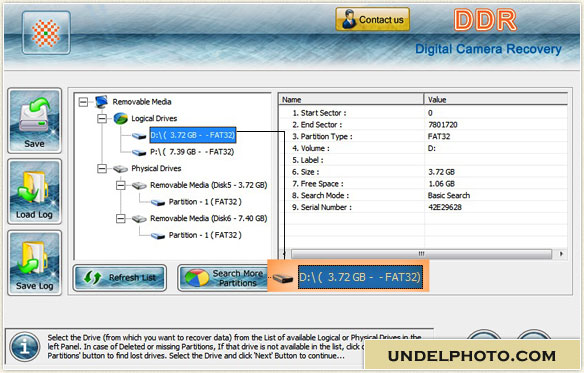Click the blue info icon
584x373 pixels.
tap(25, 347)
